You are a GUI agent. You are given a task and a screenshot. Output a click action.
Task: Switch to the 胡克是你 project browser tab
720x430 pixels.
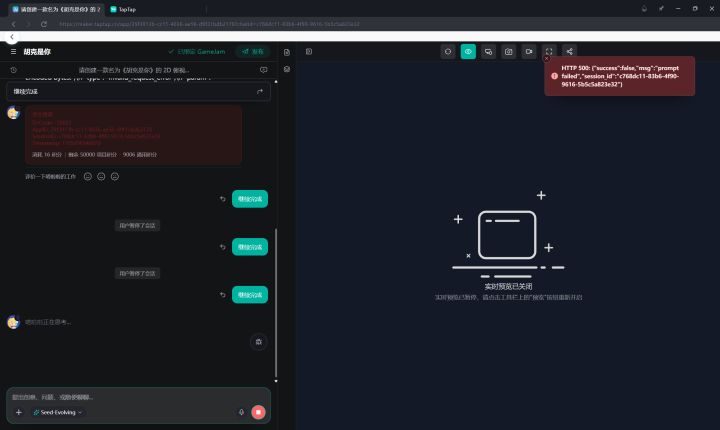pyautogui.click(x=56, y=9)
